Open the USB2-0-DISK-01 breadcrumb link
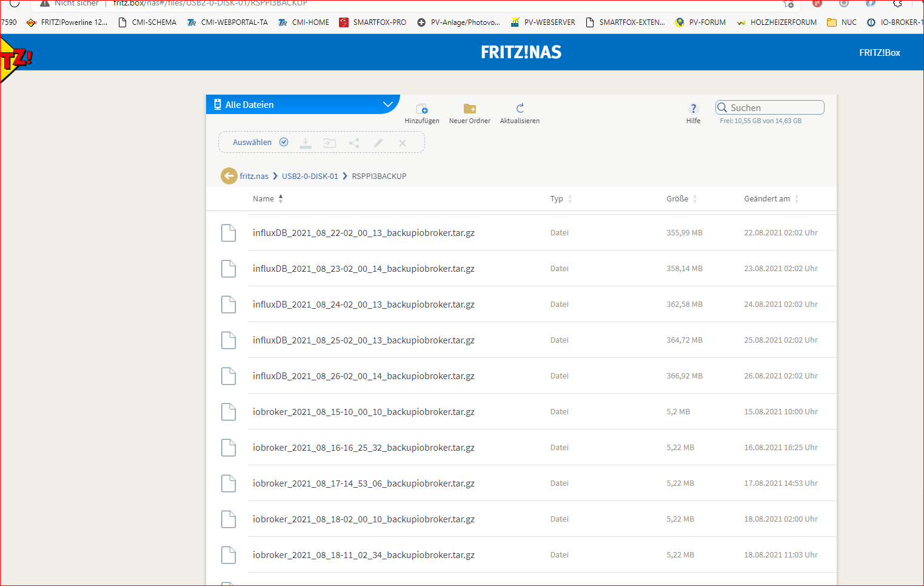924x586 pixels. 310,176
